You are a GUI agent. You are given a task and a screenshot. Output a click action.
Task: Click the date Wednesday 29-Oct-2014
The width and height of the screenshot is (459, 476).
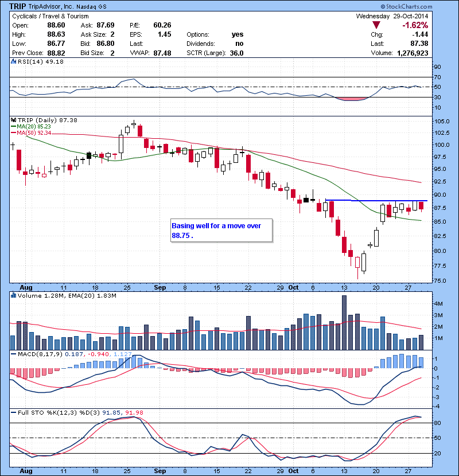pos(392,17)
